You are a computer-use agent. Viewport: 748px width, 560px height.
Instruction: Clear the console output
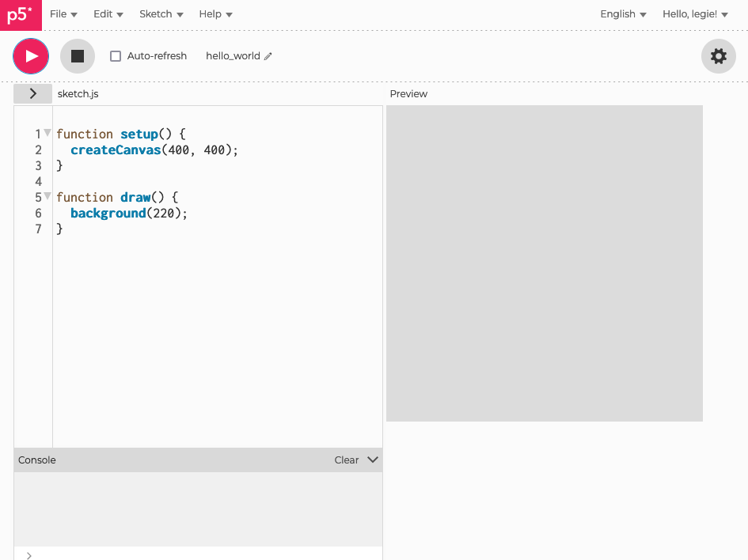click(x=346, y=460)
